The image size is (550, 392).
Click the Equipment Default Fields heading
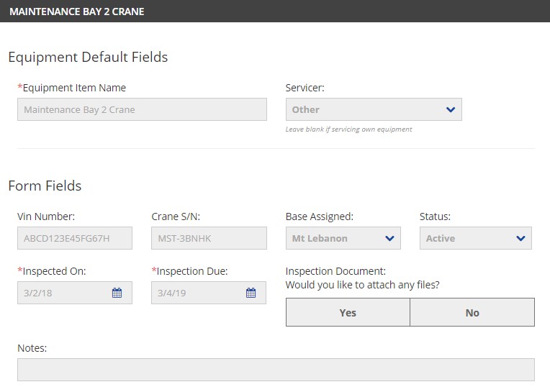point(88,57)
